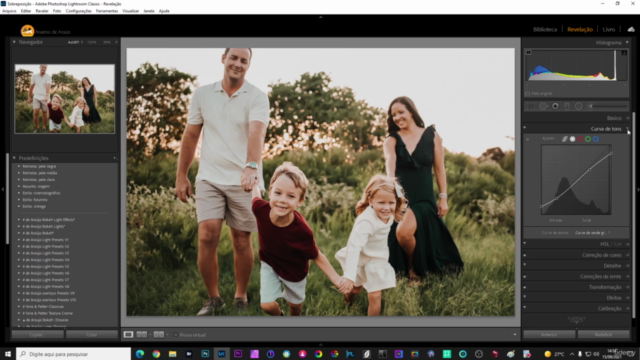Open Google Chrome from the taskbar
This screenshot has width=640, height=360.
coord(156,354)
